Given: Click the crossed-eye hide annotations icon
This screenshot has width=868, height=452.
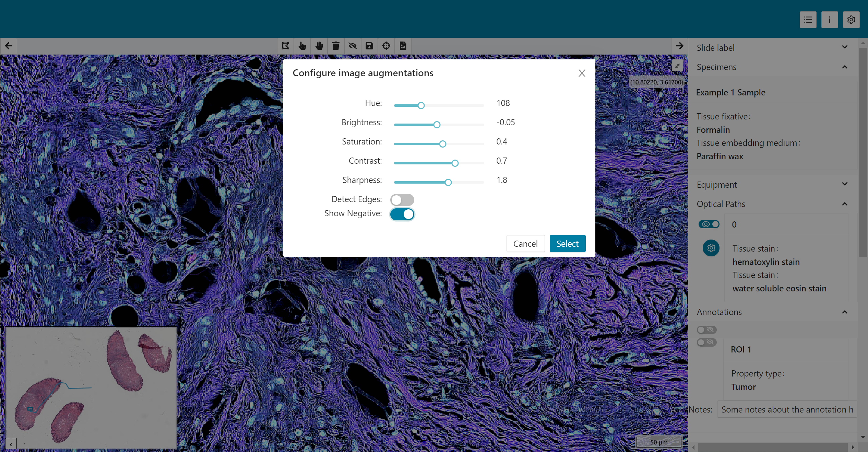Looking at the screenshot, I should point(353,46).
